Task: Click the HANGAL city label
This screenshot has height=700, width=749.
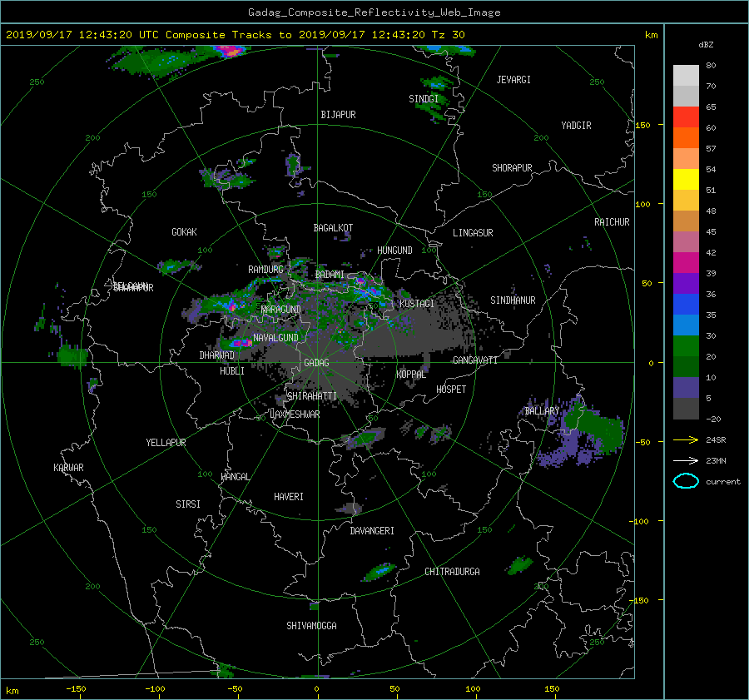Action: click(x=235, y=477)
